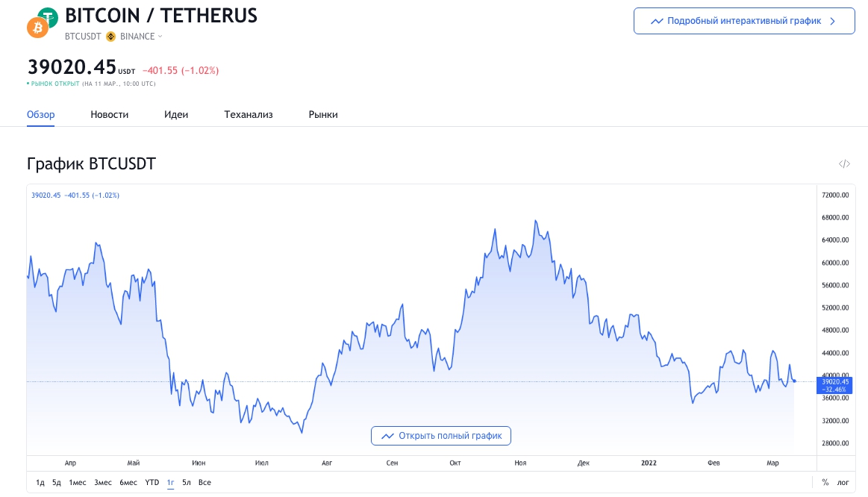
Task: Open the Идеи tab
Action: click(x=176, y=115)
